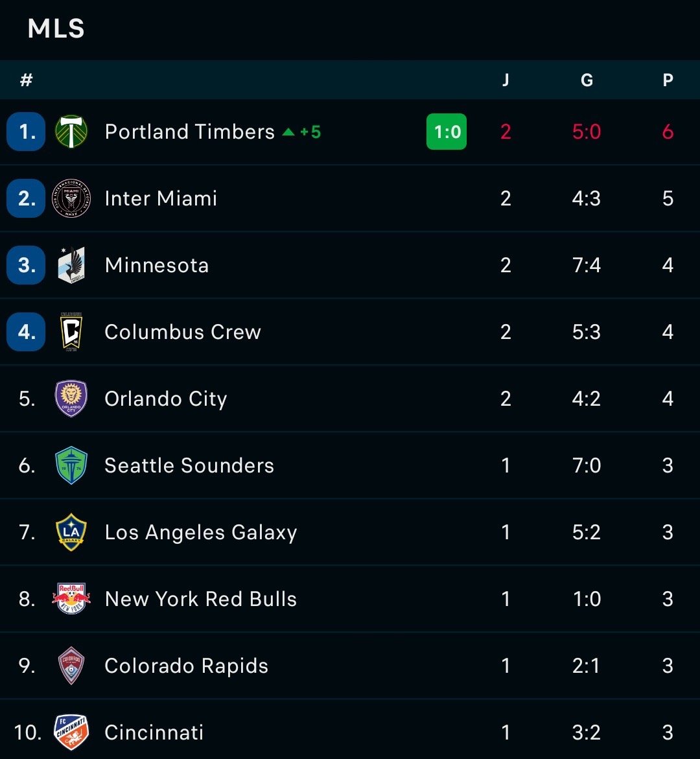The width and height of the screenshot is (700, 759).
Task: Open the Colorado Rapids crest
Action: pos(71,666)
